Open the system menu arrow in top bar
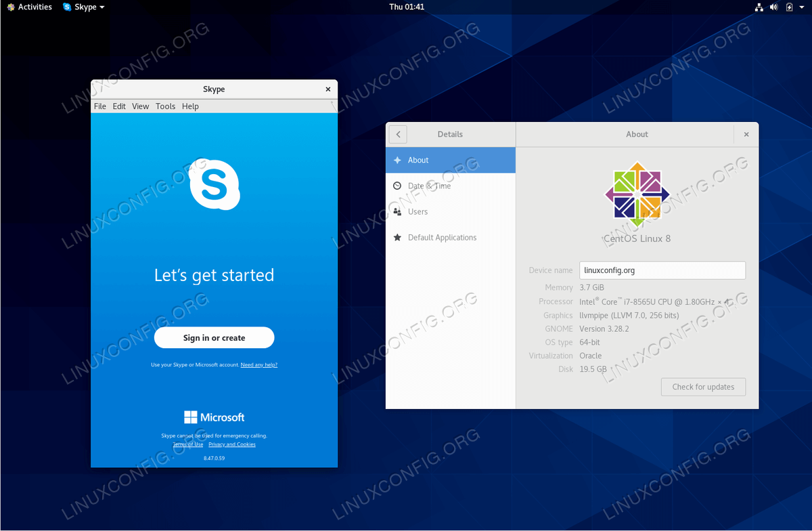The width and height of the screenshot is (812, 531). coord(803,7)
